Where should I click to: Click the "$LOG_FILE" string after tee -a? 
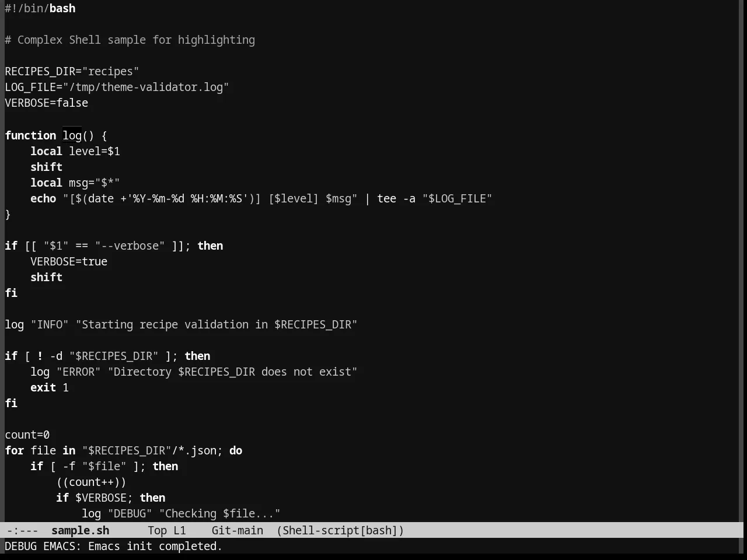[457, 198]
